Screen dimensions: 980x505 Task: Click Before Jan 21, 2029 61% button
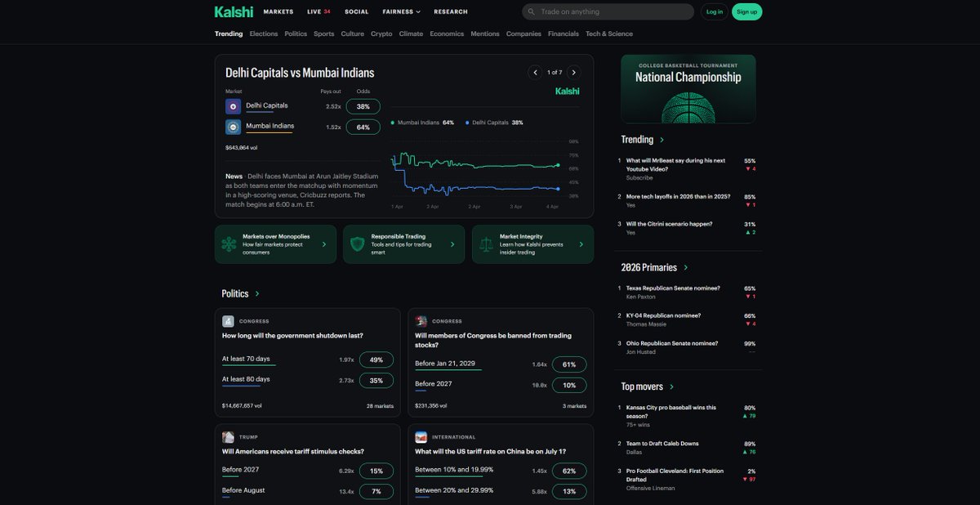click(569, 364)
